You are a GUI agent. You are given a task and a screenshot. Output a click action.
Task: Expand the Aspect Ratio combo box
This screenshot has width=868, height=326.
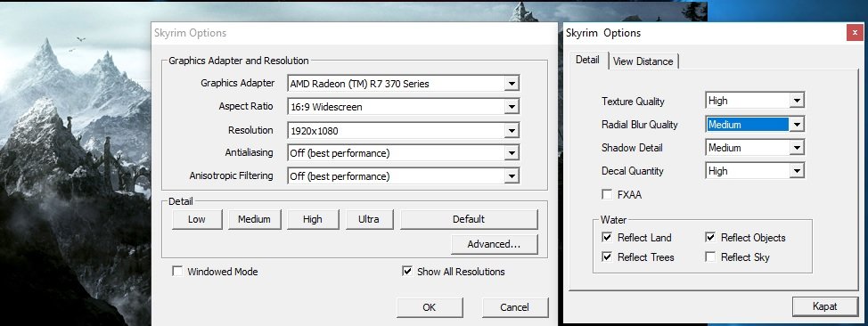(x=403, y=107)
